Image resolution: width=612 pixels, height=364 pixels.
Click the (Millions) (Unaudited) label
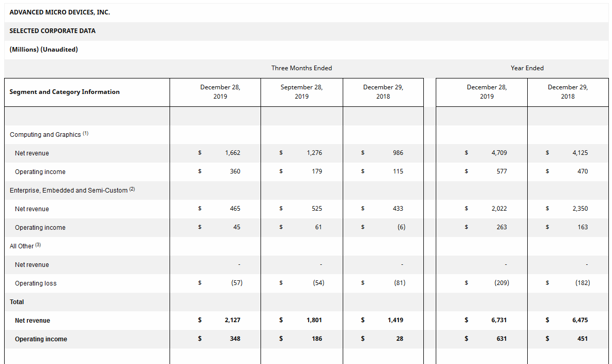point(44,50)
